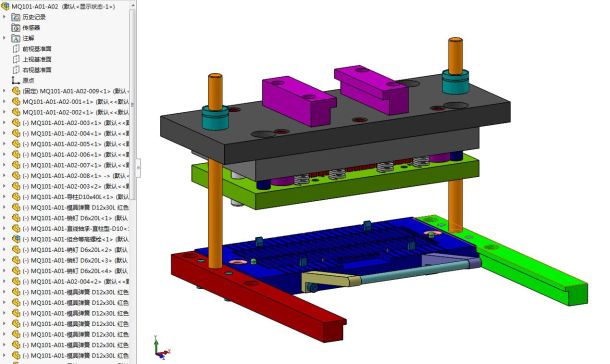
Task: Click part icon of 导柱D10x40L<1>
Action: coord(16,197)
